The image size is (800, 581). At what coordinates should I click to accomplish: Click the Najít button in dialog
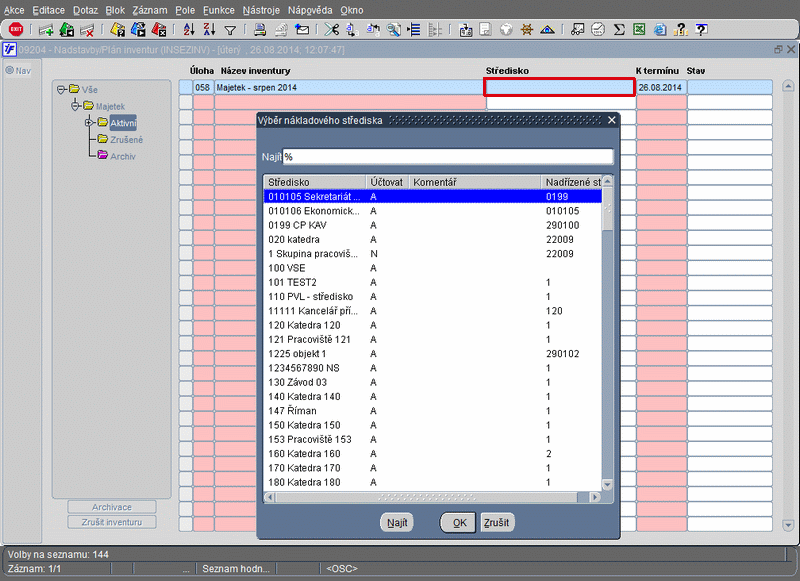click(x=397, y=522)
